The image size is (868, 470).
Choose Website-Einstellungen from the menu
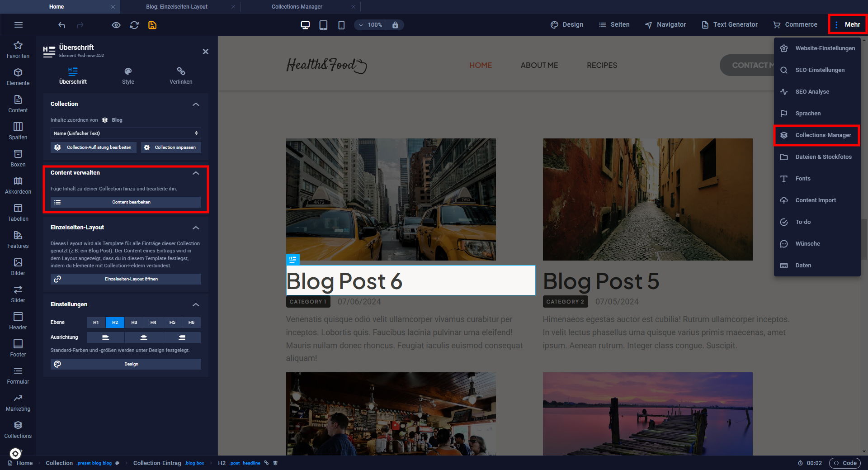817,48
